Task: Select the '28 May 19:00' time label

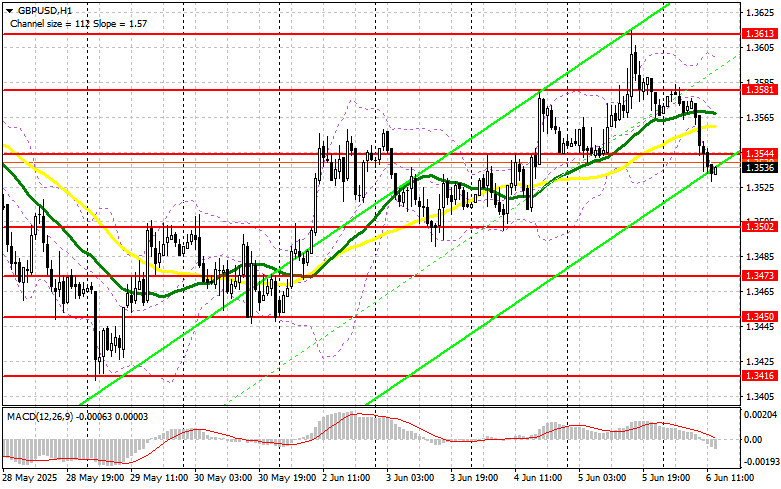Action: [95, 478]
